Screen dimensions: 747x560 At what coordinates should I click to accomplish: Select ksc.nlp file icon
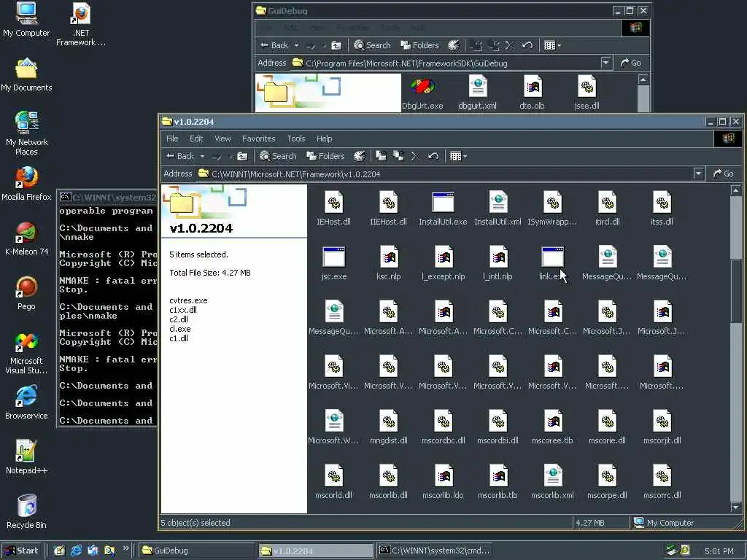point(389,257)
